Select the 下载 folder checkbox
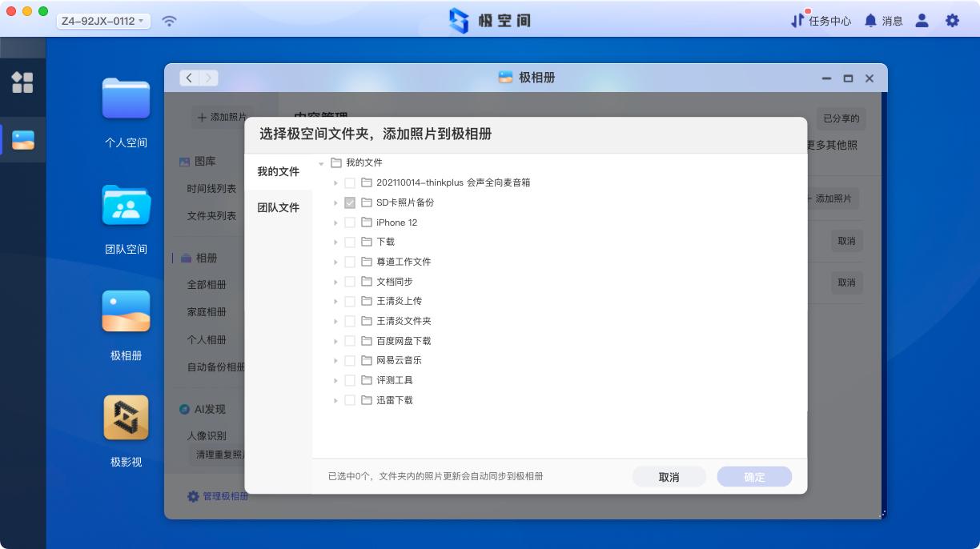 (350, 242)
